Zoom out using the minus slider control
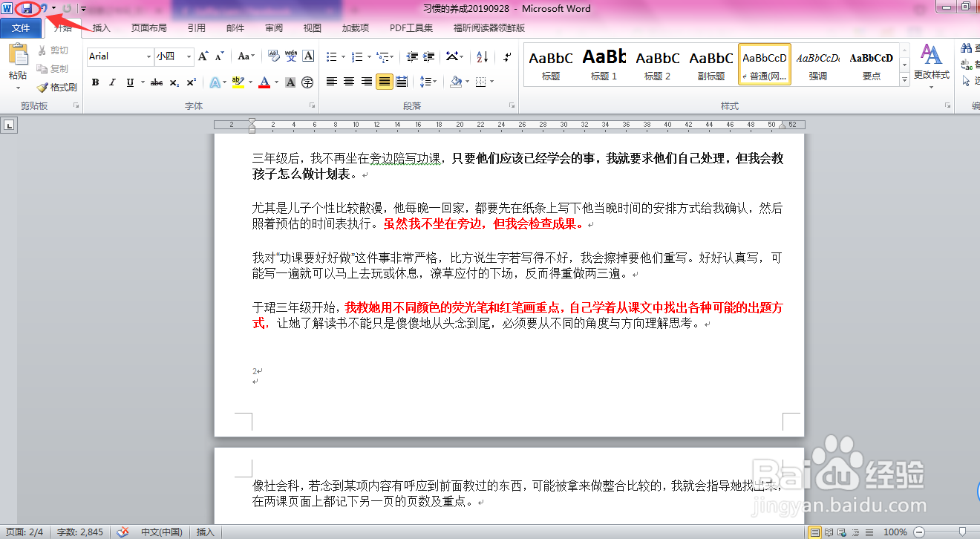980x539 pixels. click(x=921, y=532)
